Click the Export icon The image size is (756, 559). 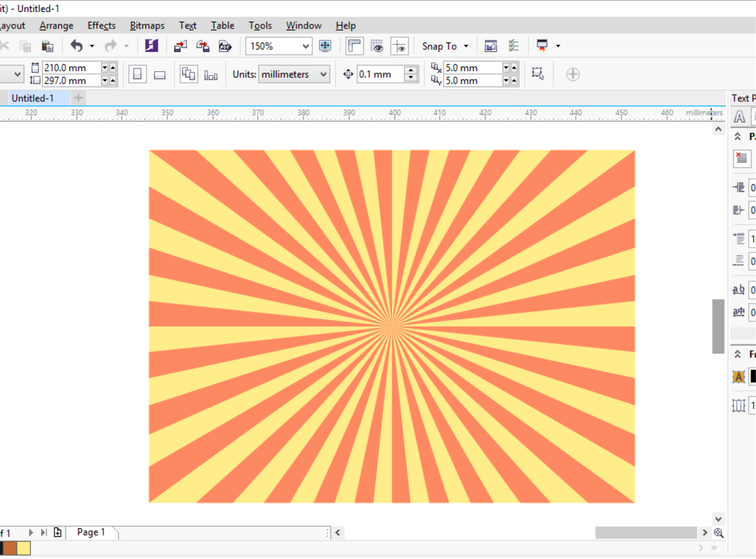tap(203, 46)
